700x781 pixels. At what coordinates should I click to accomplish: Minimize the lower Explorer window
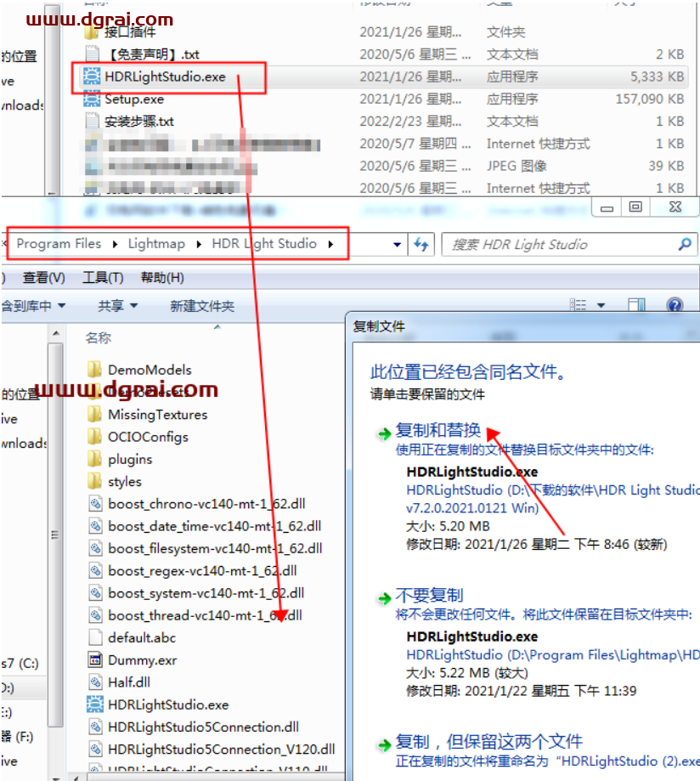click(x=607, y=207)
